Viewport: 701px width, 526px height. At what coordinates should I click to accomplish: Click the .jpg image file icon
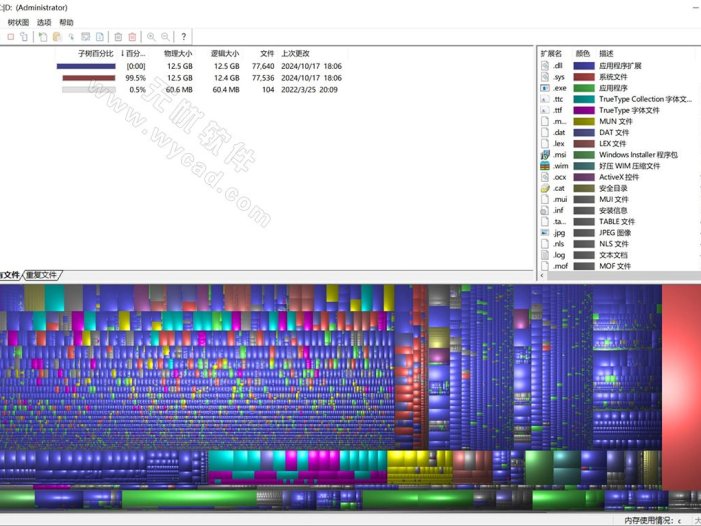coord(545,232)
